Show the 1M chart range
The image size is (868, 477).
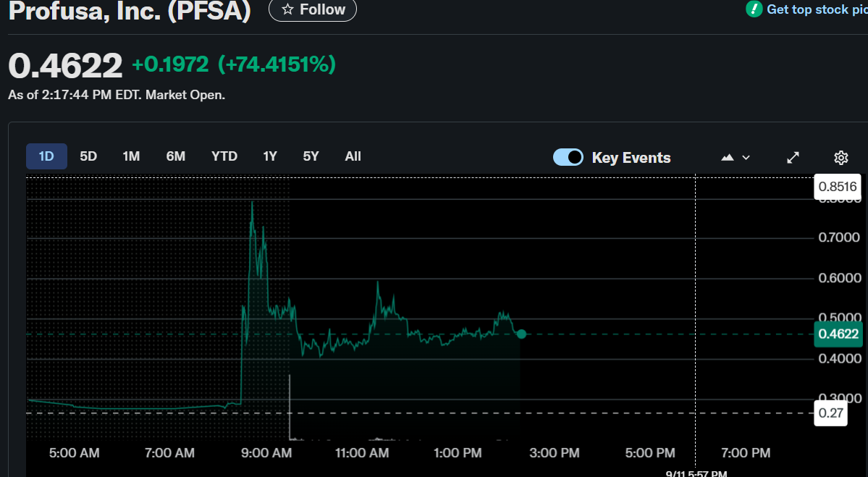(131, 156)
